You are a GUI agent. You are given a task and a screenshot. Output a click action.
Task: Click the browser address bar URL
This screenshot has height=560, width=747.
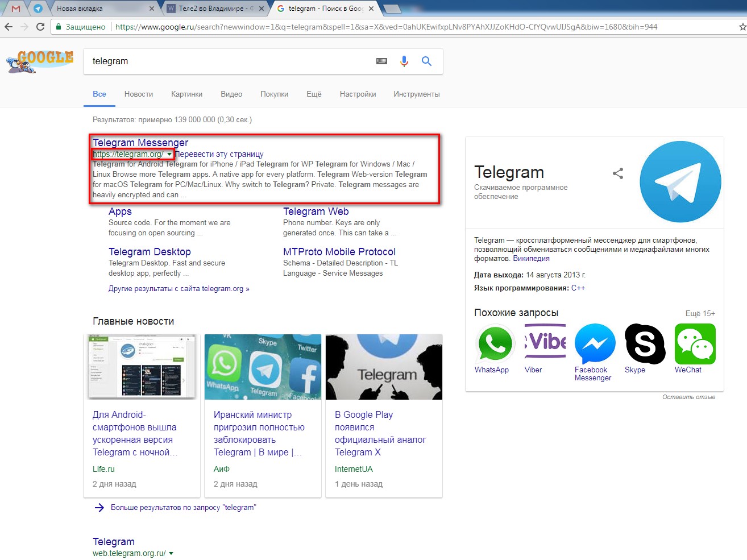point(387,27)
